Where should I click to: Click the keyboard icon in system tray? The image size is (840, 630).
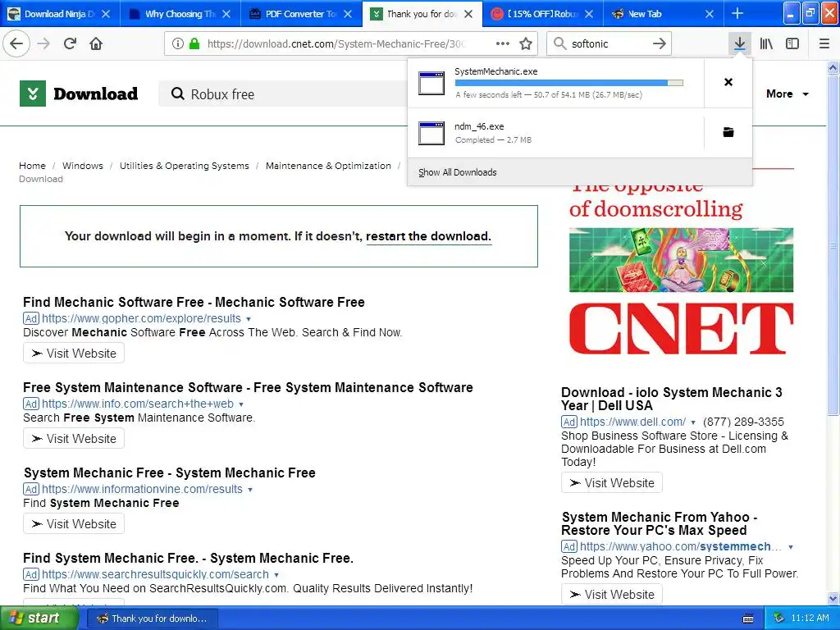748,619
